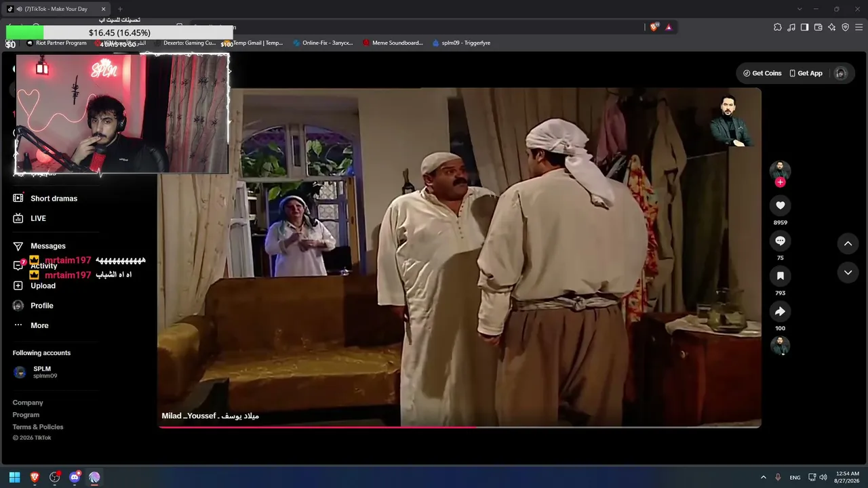Show hidden system tray icons
Viewport: 868px width, 488px height.
[763, 477]
